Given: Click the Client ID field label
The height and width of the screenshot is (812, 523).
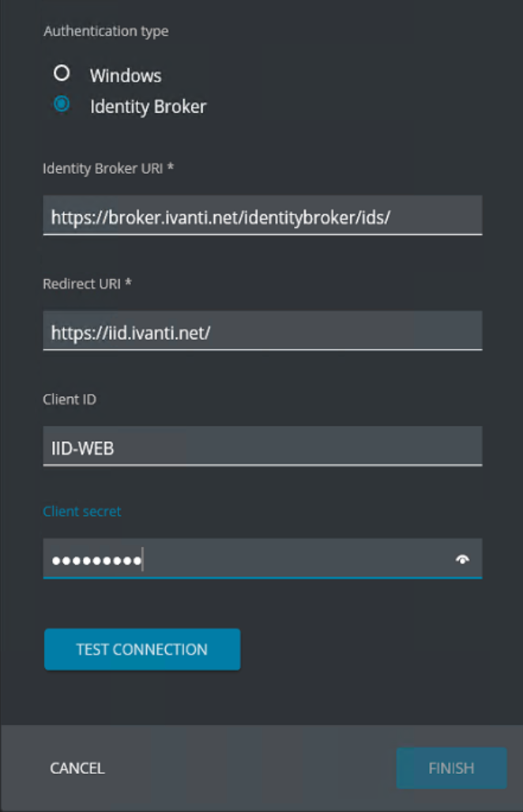Looking at the screenshot, I should [70, 399].
